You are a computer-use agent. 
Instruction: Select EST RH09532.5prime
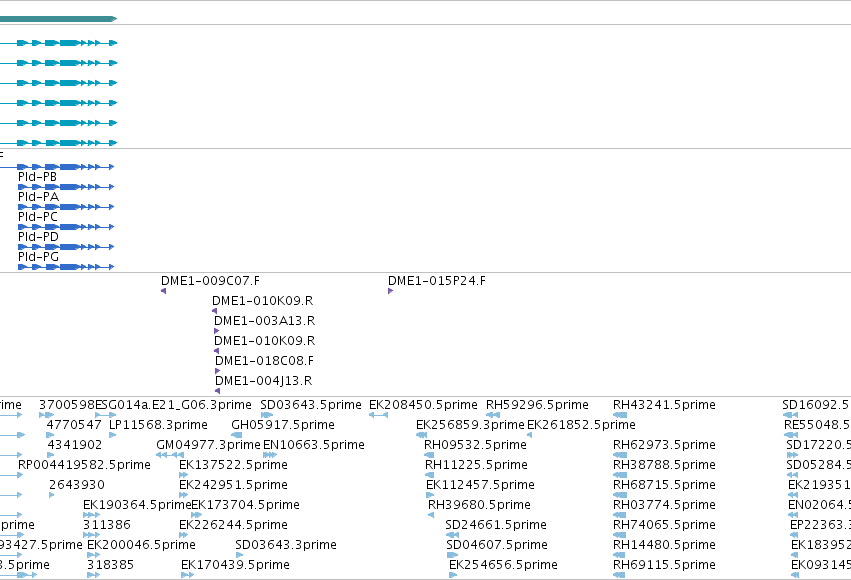click(475, 445)
